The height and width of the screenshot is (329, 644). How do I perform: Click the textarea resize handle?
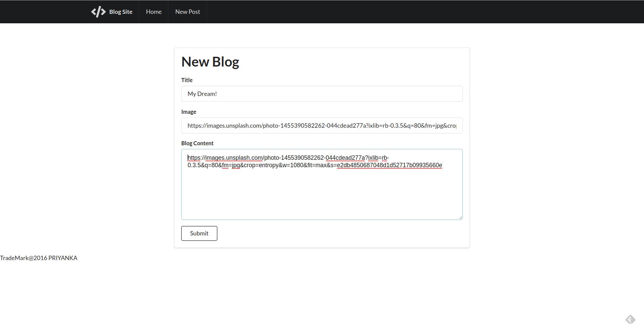pos(460,217)
